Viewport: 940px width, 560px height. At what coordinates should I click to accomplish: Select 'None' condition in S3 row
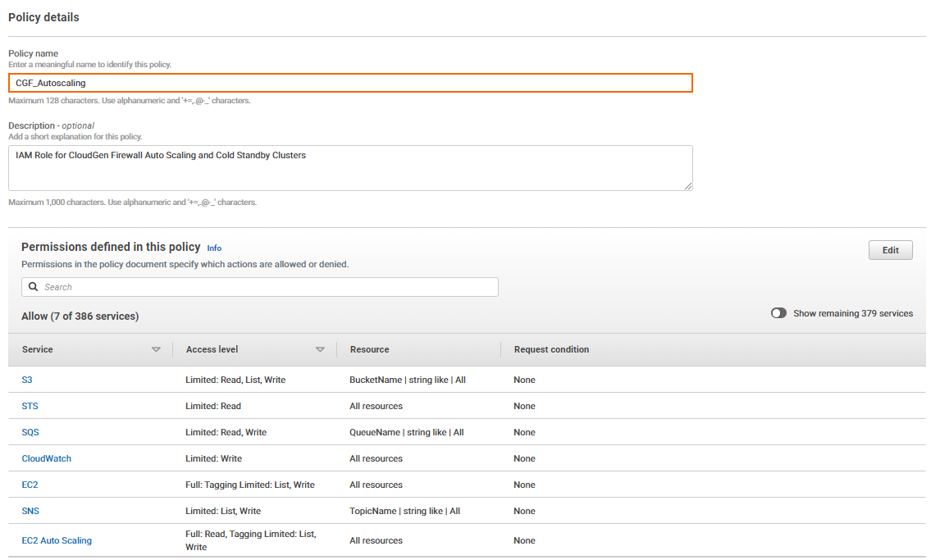[x=525, y=380]
